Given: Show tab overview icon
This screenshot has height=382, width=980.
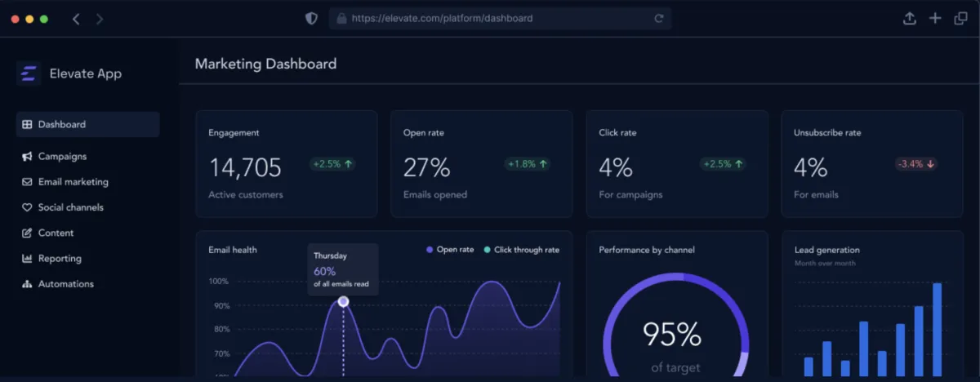Looking at the screenshot, I should pyautogui.click(x=960, y=18).
